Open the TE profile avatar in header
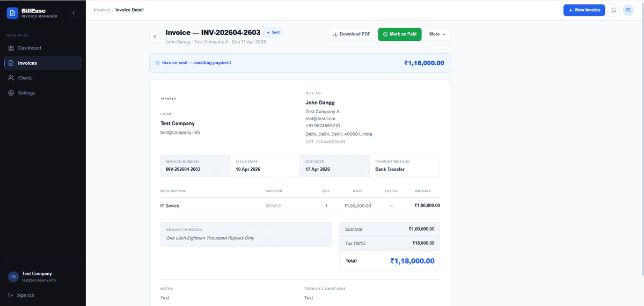 click(628, 10)
